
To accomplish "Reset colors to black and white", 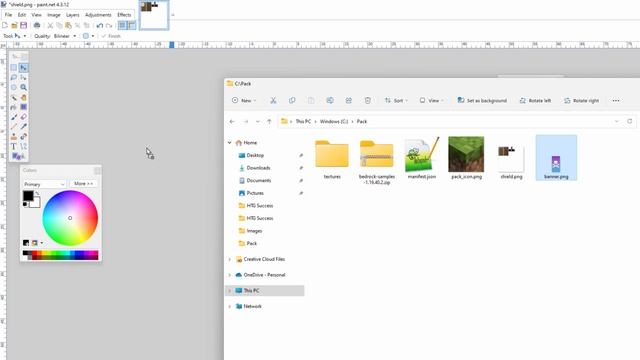I will coord(25,204).
